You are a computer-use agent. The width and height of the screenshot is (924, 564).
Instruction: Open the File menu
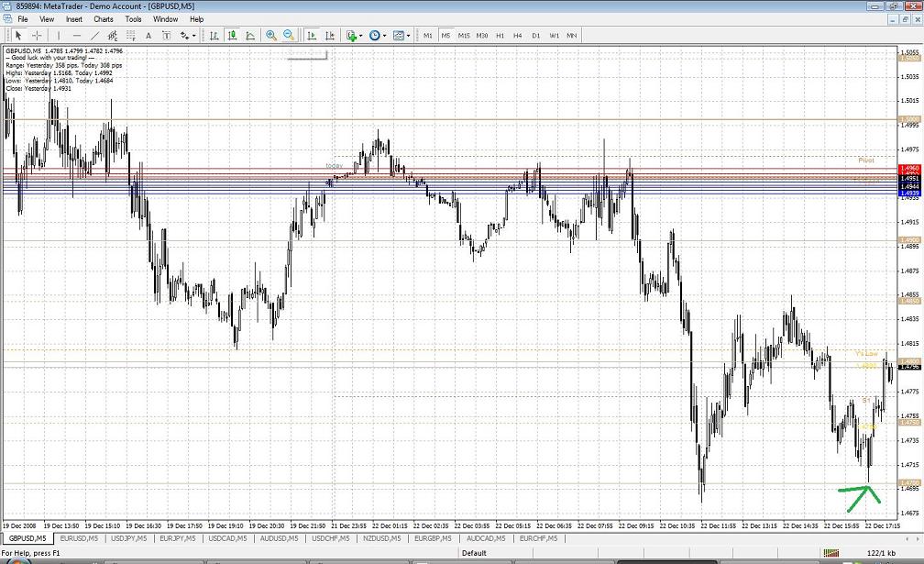point(23,19)
